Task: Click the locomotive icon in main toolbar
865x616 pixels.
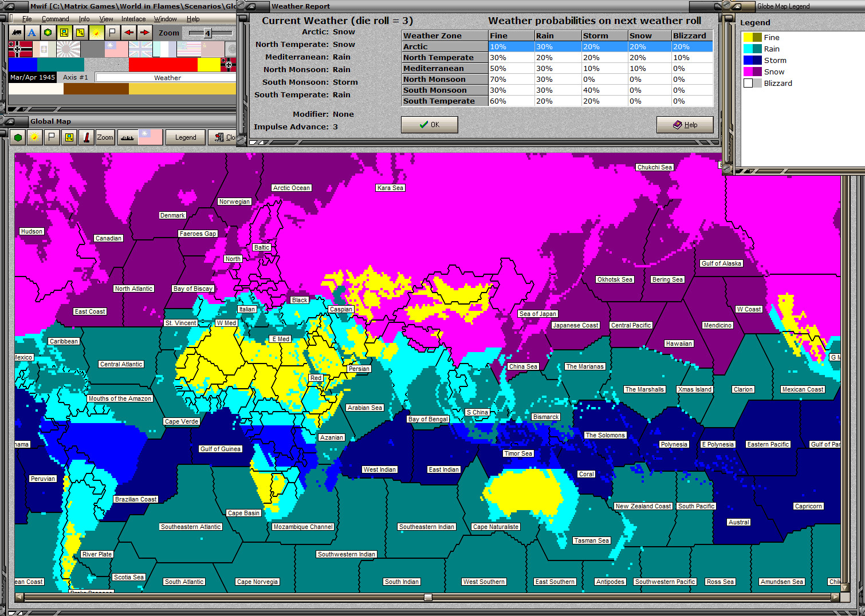Action: pos(16,33)
